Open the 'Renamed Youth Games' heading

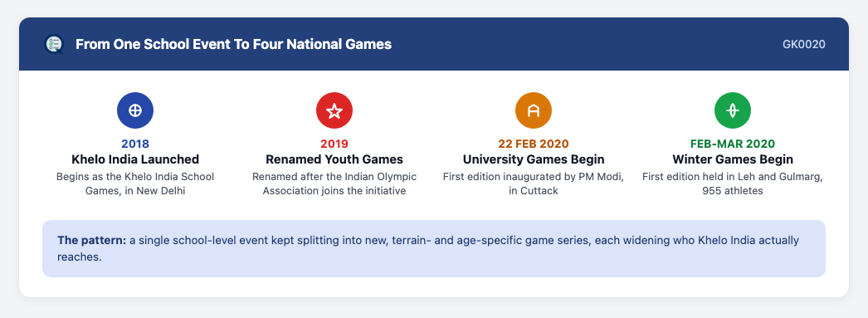click(334, 159)
